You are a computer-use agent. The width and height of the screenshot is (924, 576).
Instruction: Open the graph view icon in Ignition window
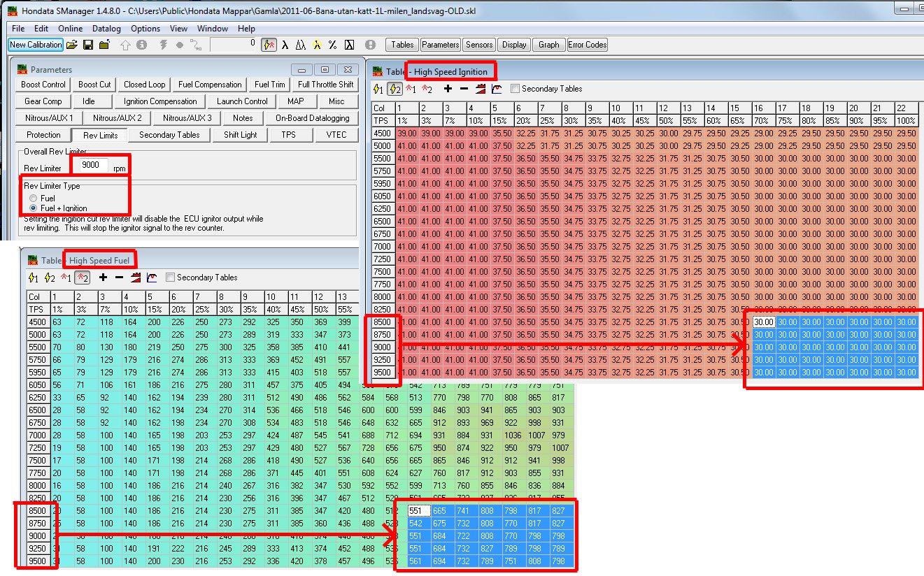tap(497, 89)
